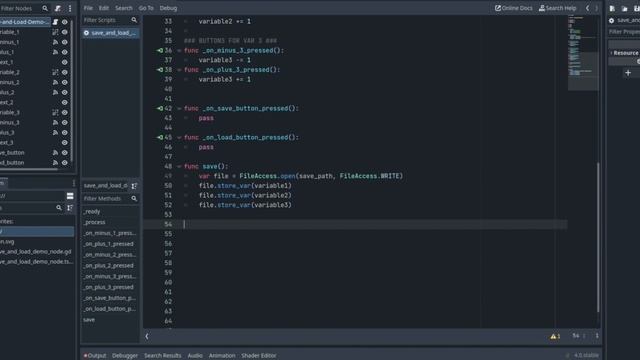Screen dimensions: 640x360
Task: Open the Debug menu
Action: [x=168, y=8]
